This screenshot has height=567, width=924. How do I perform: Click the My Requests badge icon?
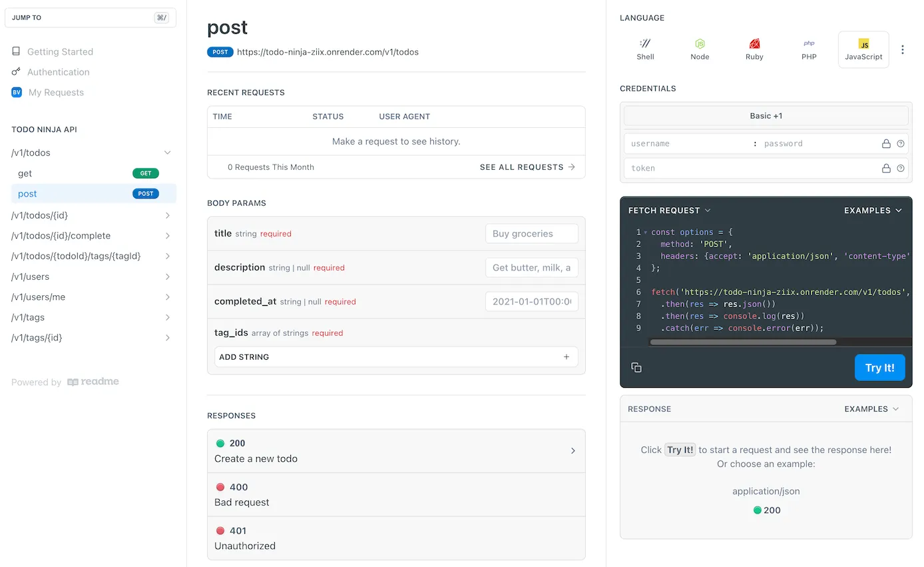(16, 93)
